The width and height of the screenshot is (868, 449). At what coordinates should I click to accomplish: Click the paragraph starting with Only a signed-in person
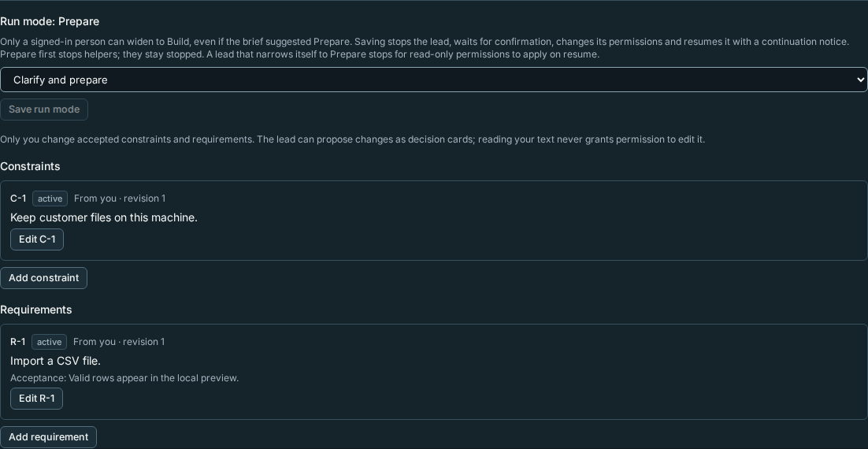[425, 48]
